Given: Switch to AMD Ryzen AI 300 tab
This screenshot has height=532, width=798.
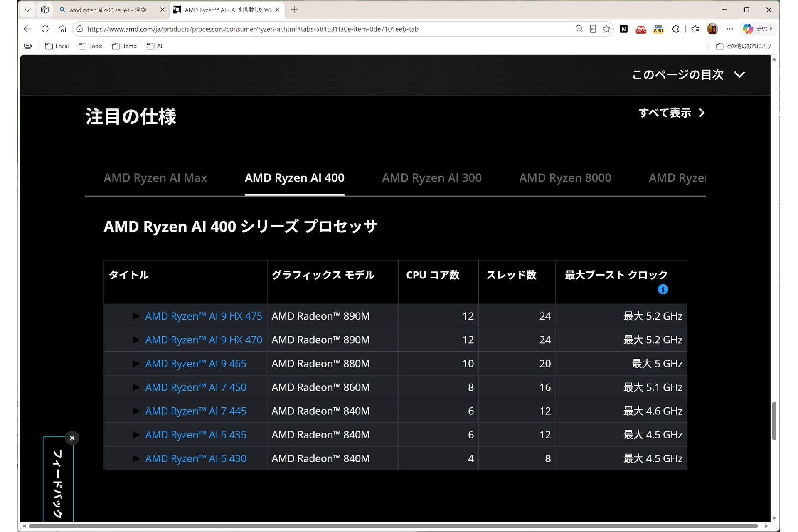Looking at the screenshot, I should [431, 178].
